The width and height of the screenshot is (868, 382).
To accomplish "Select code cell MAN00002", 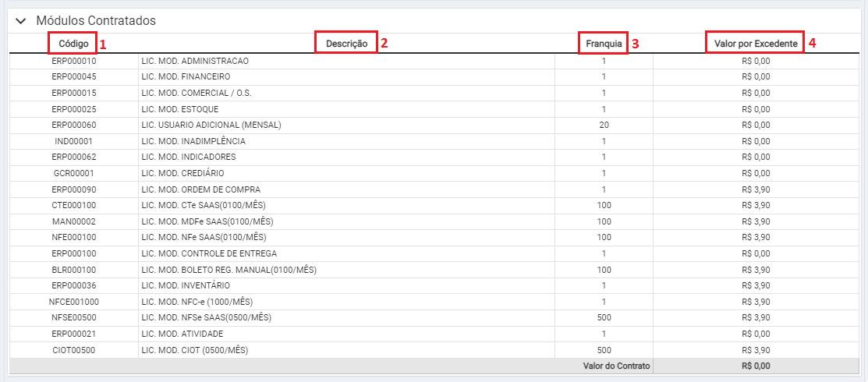I will [x=73, y=221].
